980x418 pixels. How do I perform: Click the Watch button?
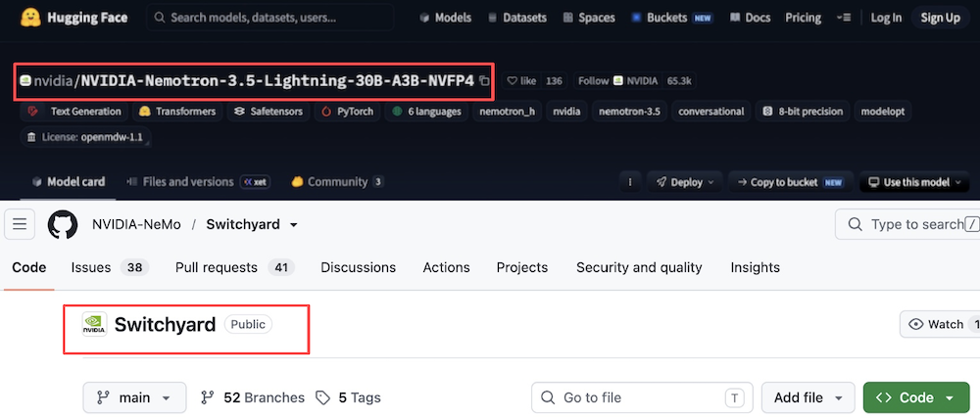tap(940, 324)
